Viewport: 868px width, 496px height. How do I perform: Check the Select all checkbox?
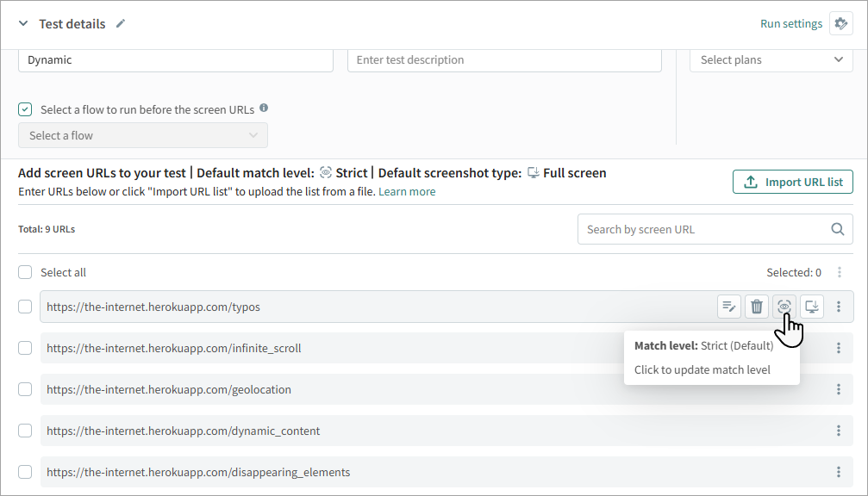tap(26, 272)
